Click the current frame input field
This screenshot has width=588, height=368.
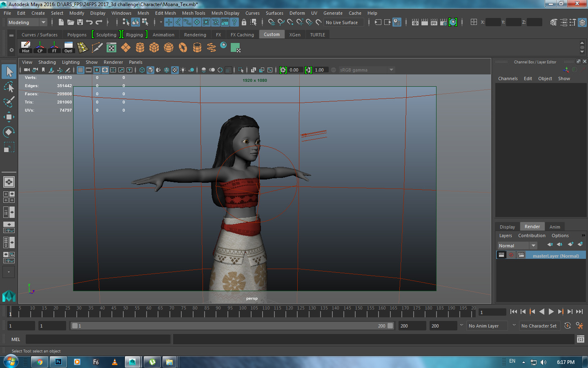pos(492,312)
